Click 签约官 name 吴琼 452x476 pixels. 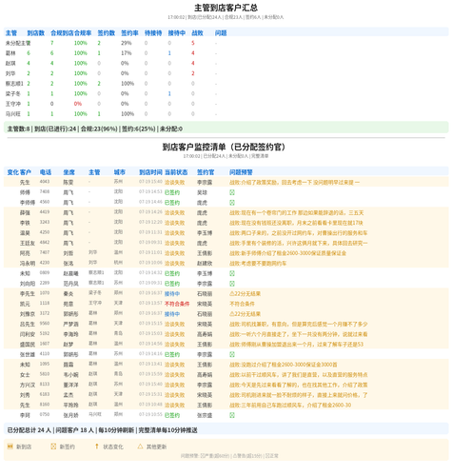pos(202,192)
